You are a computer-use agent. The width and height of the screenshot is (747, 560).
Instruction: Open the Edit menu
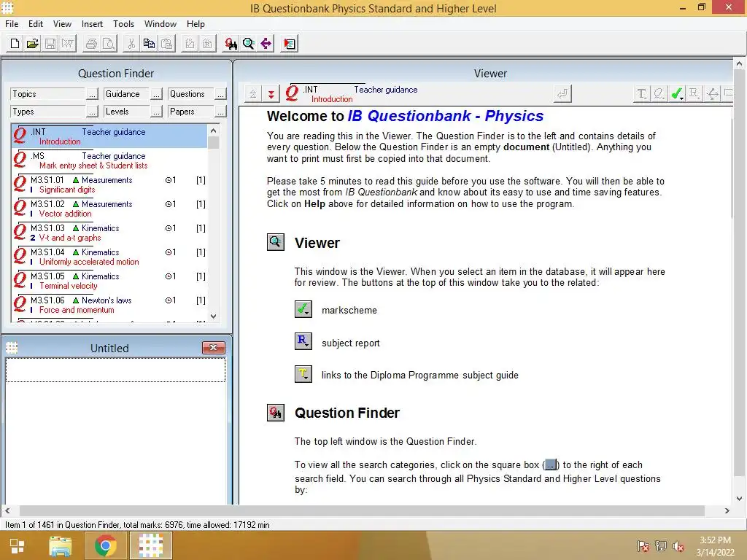[x=36, y=24]
